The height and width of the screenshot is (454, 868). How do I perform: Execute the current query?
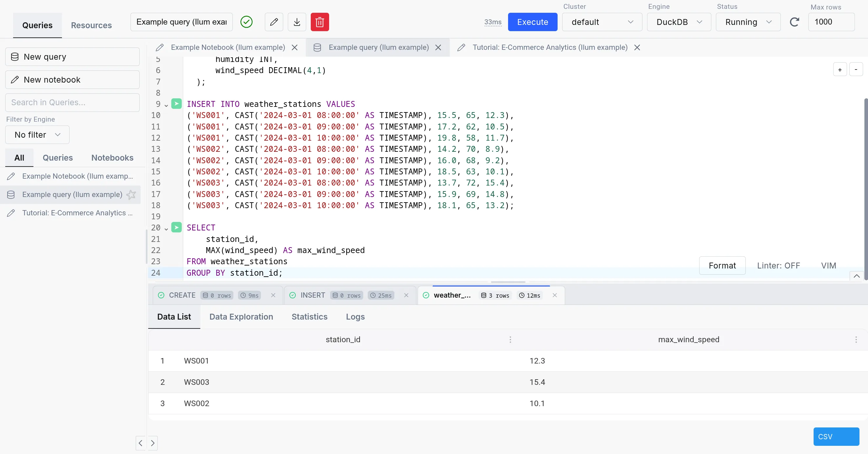pos(532,22)
